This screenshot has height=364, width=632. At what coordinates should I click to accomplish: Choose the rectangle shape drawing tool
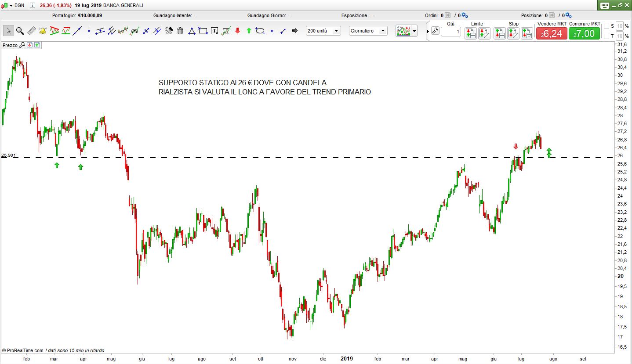pyautogui.click(x=203, y=31)
